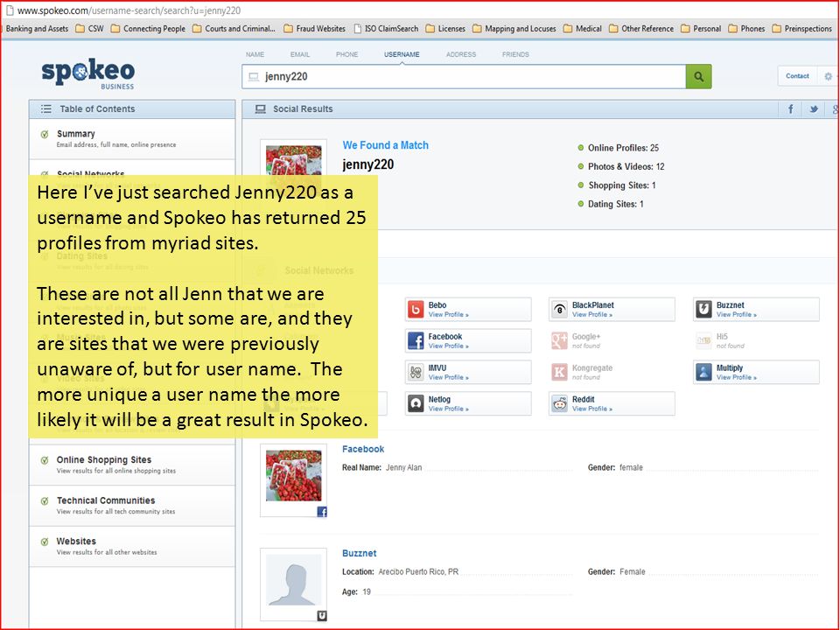The width and height of the screenshot is (840, 630).
Task: Share results via Facebook header icon
Action: [790, 109]
